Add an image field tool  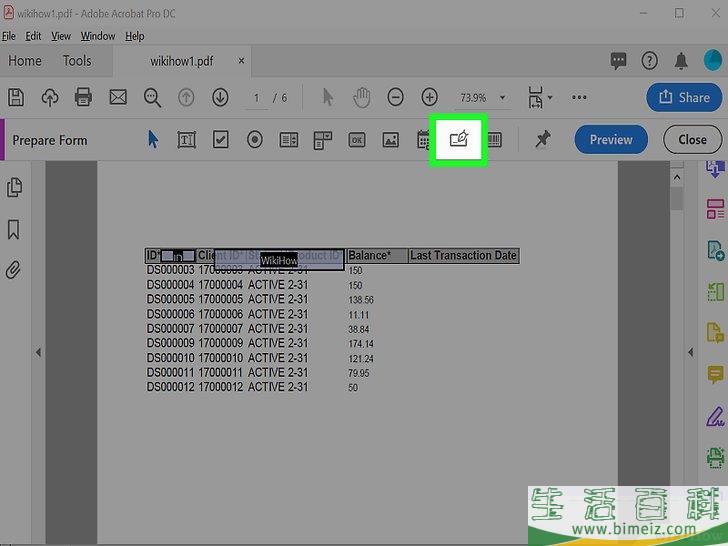390,140
